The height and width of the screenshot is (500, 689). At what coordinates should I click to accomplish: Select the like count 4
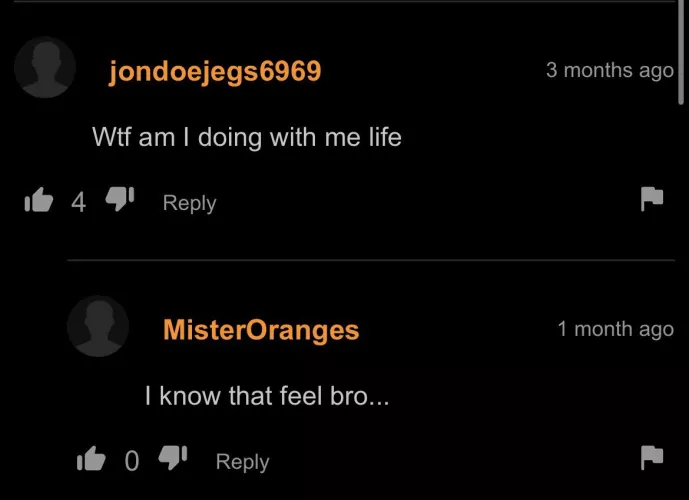79,202
